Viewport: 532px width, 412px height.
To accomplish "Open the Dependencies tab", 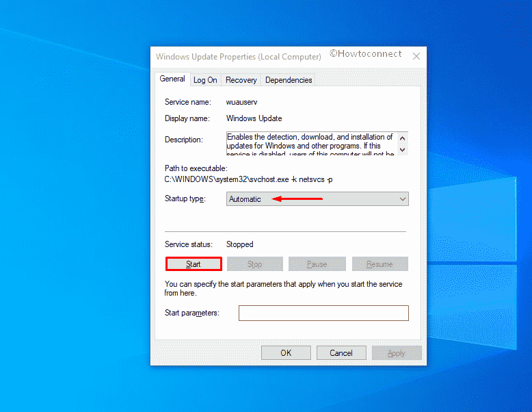I will pyautogui.click(x=289, y=80).
